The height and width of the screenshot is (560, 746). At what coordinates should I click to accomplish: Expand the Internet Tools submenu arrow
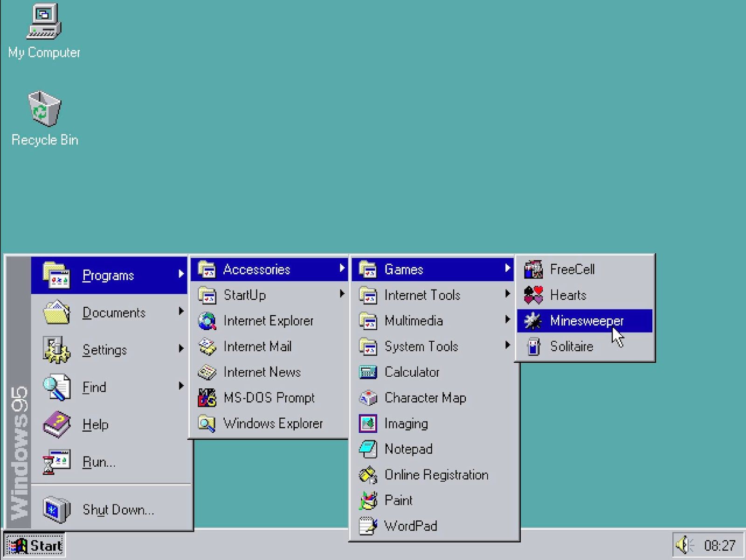[x=507, y=294]
